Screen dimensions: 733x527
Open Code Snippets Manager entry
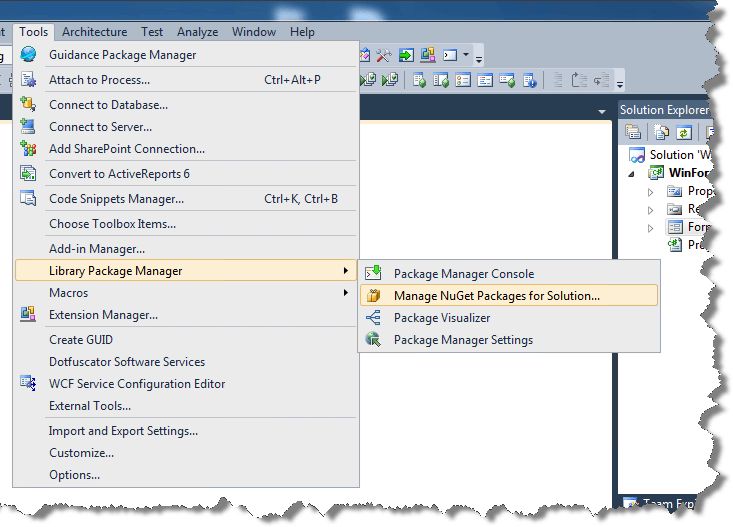pyautogui.click(x=186, y=199)
